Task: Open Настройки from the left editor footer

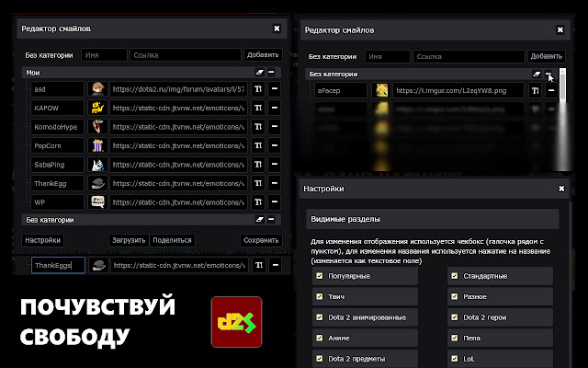Action: point(43,240)
